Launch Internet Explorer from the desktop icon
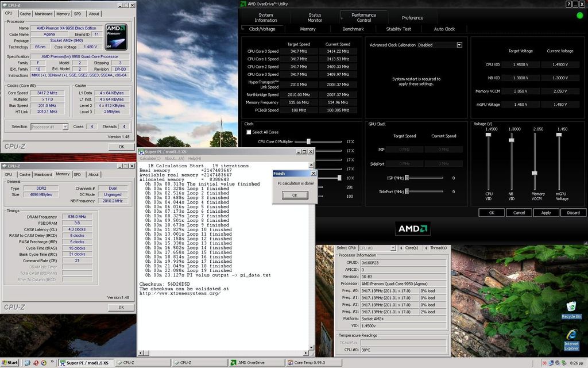The image size is (588, 368). 571,339
